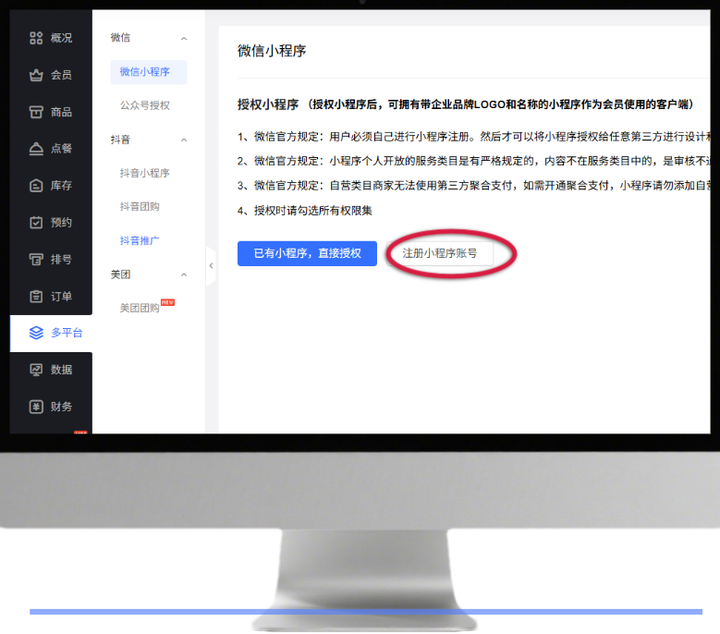Collapse the secondary menu panel arrow

[x=211, y=265]
